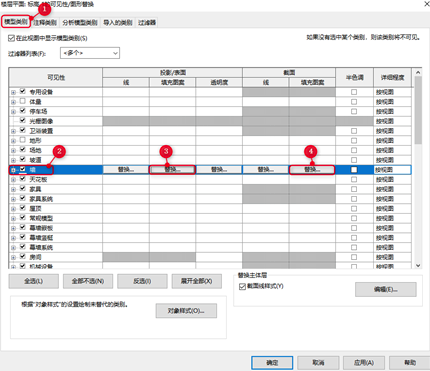Toggle visibility of 房间

(x=23, y=256)
